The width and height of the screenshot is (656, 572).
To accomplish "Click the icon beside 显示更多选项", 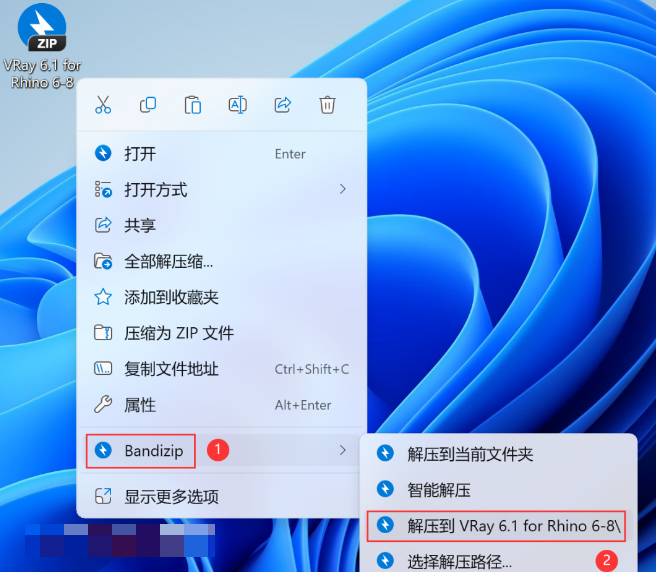I will pyautogui.click(x=103, y=496).
